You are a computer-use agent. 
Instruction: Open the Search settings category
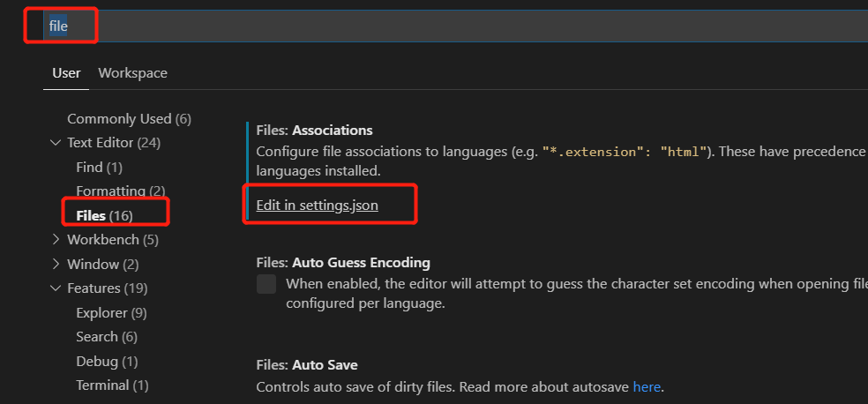pyautogui.click(x=106, y=337)
